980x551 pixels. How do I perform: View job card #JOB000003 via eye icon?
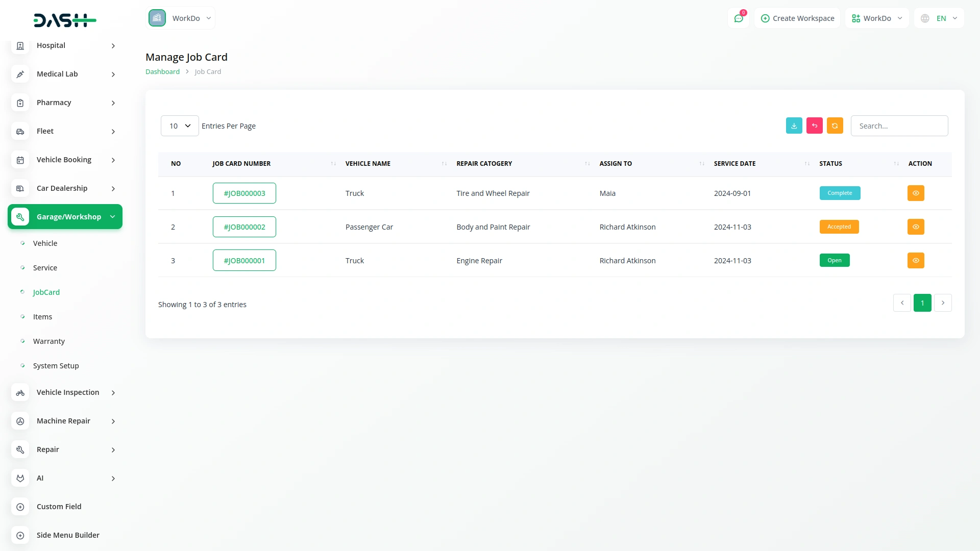(916, 193)
